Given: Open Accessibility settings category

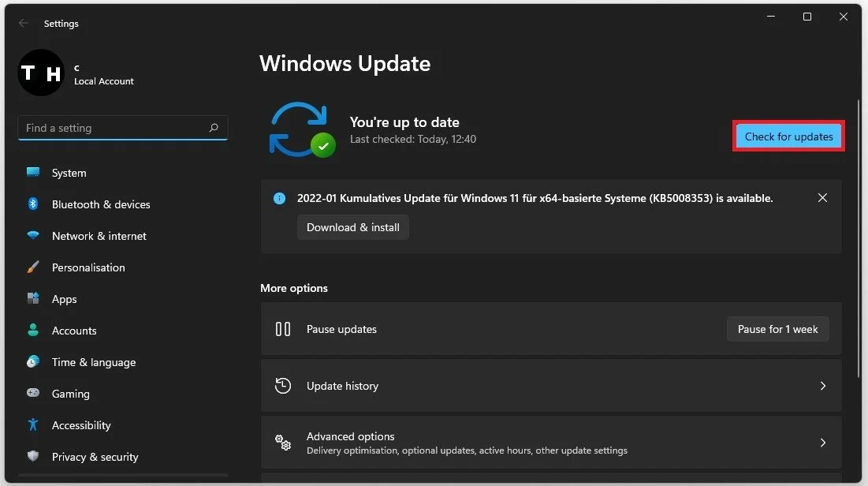Looking at the screenshot, I should click(x=123, y=425).
